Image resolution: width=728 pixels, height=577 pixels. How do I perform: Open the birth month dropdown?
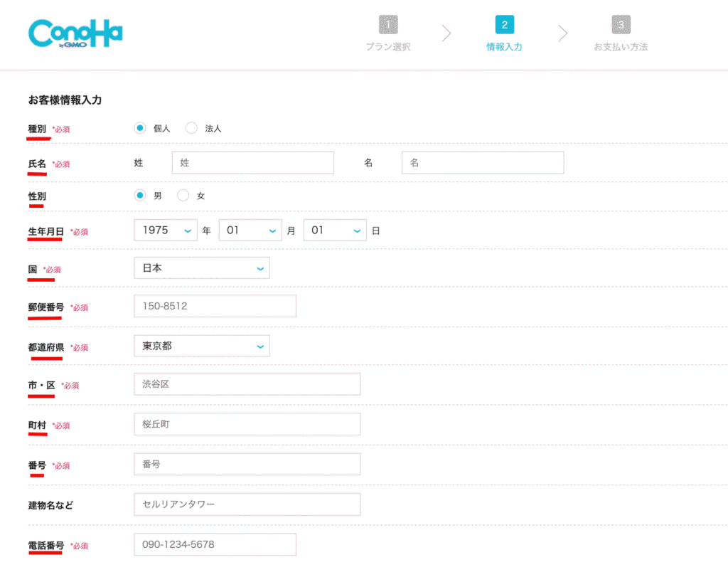pos(250,231)
